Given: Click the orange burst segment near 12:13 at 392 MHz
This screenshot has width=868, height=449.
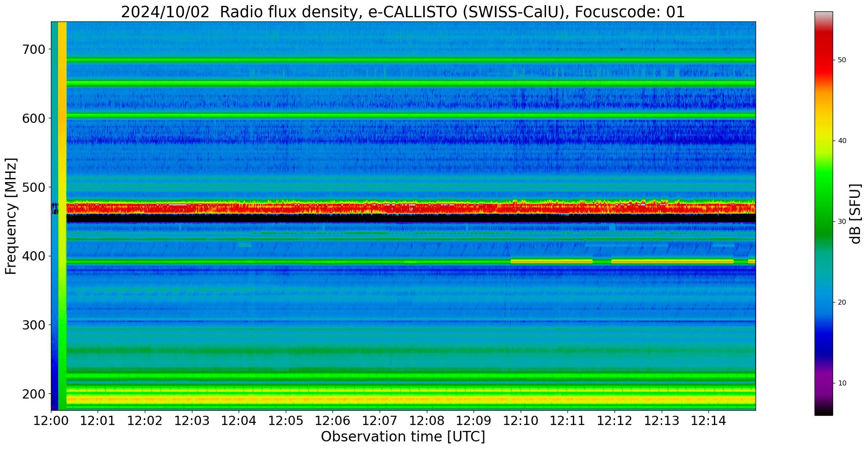Looking at the screenshot, I should pos(672,261).
